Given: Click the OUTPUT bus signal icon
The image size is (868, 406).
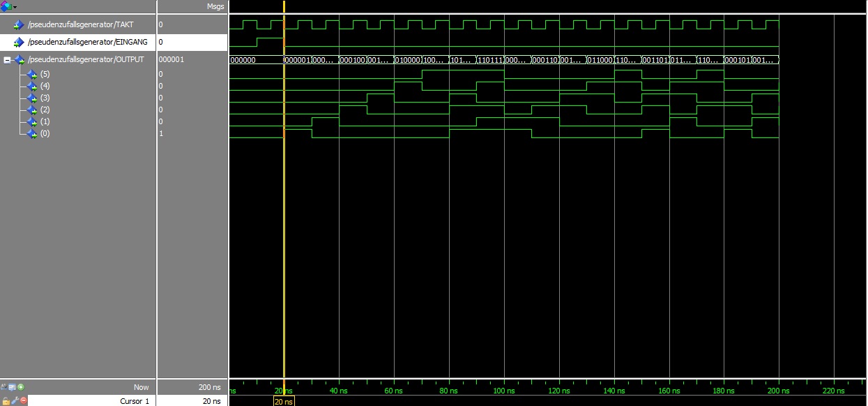Looking at the screenshot, I should [x=19, y=60].
